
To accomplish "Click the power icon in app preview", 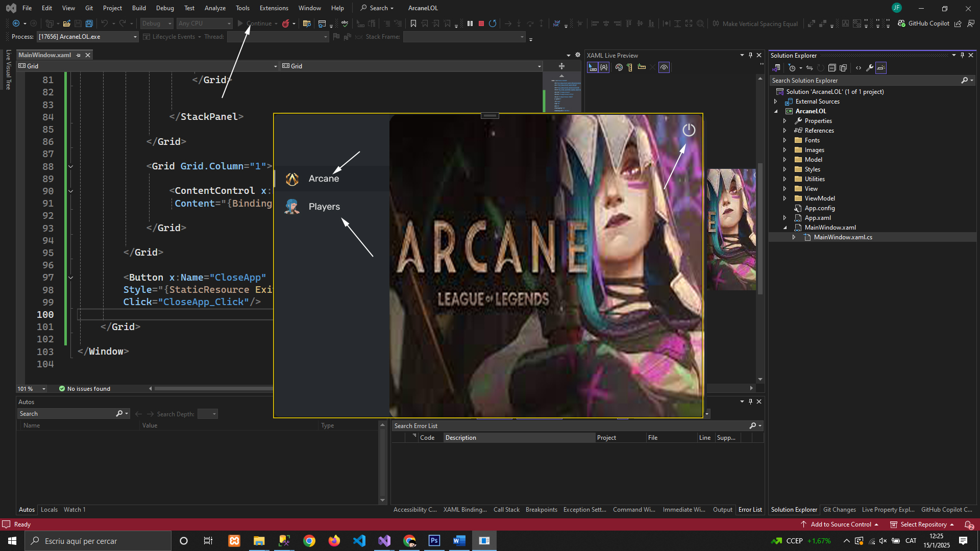I will (689, 130).
